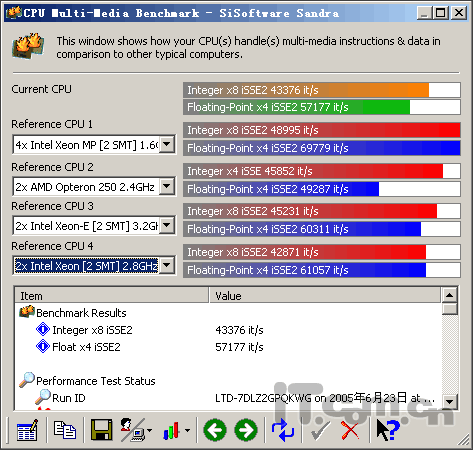Click the '2x Intel Xeon-E [2 SMT]' combo text
This screenshot has width=473, height=450.
click(x=86, y=226)
